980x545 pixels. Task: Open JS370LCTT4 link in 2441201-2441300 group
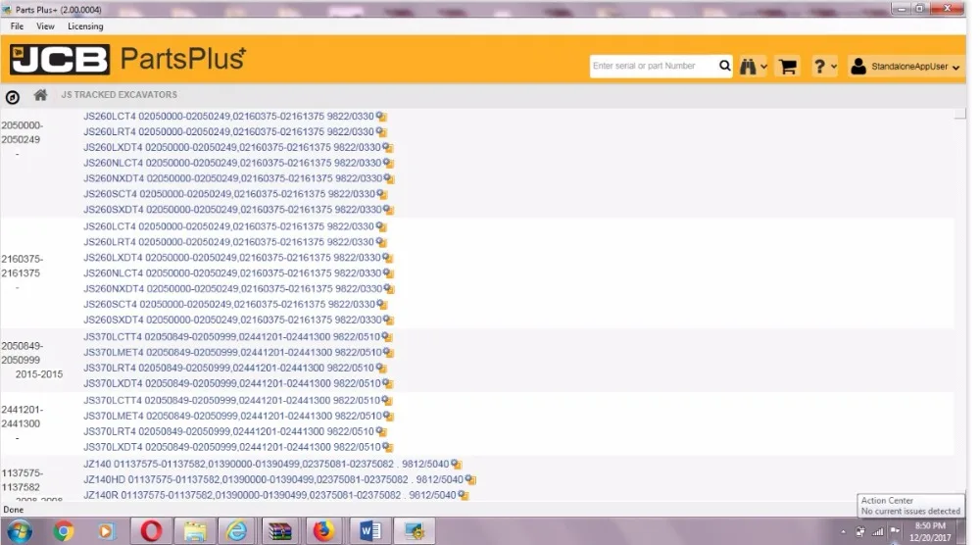point(232,401)
